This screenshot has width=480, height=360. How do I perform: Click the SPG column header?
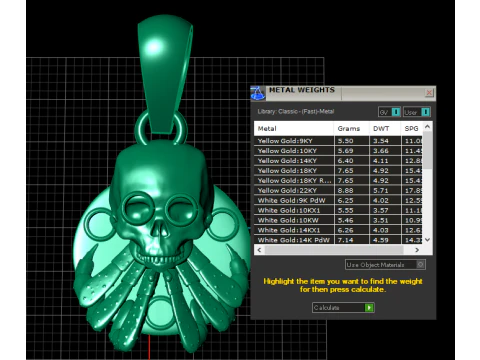point(412,128)
